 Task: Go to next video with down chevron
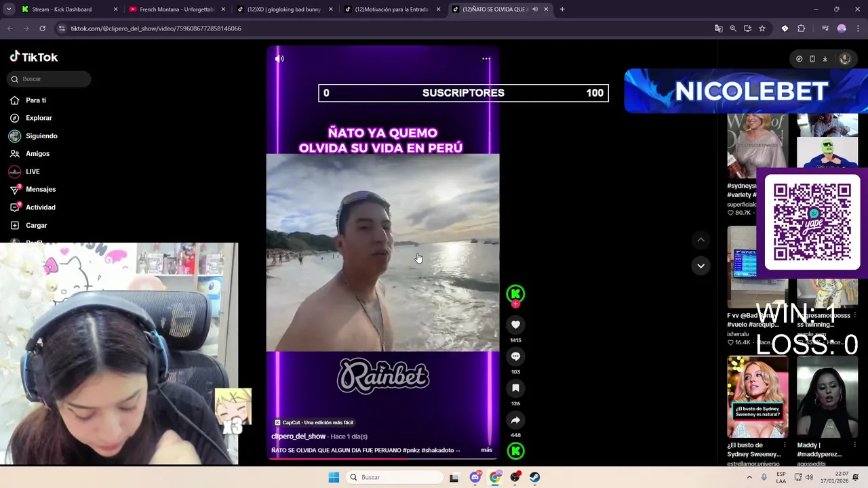pos(701,266)
